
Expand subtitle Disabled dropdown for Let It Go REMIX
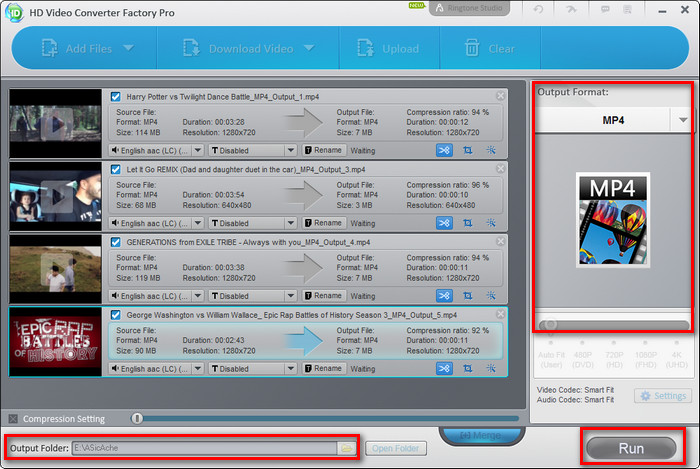(291, 223)
